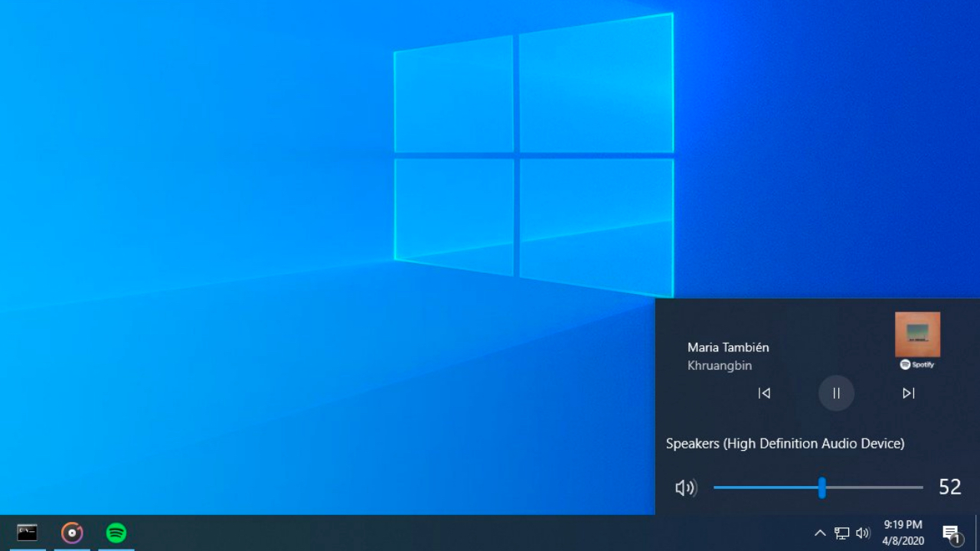Click the song title Maria También
The image size is (980, 551).
(728, 347)
